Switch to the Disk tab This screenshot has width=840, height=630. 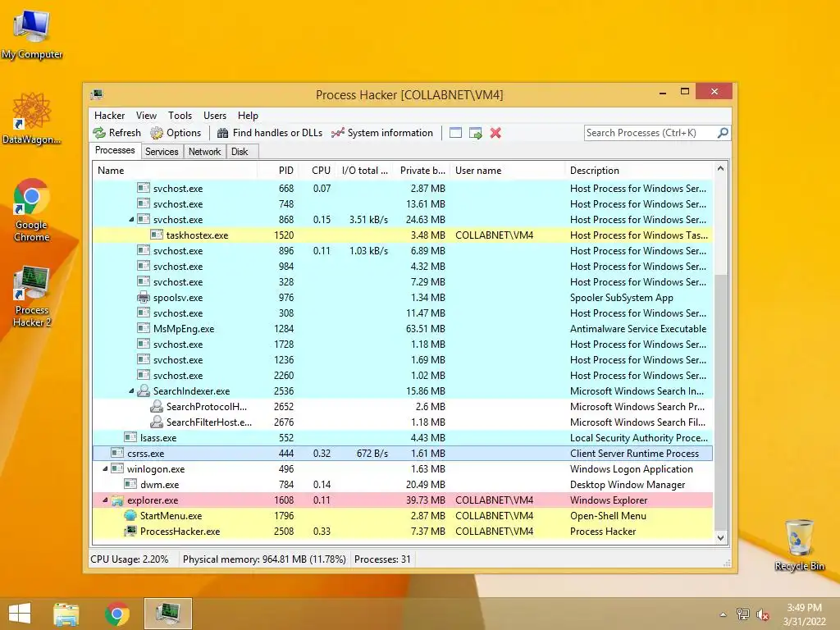tap(240, 152)
